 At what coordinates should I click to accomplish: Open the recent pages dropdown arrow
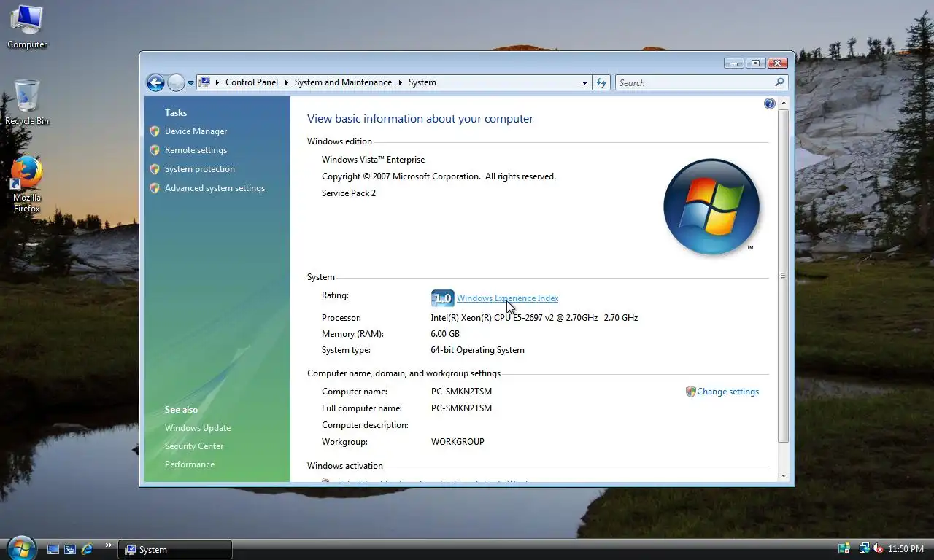click(x=190, y=83)
